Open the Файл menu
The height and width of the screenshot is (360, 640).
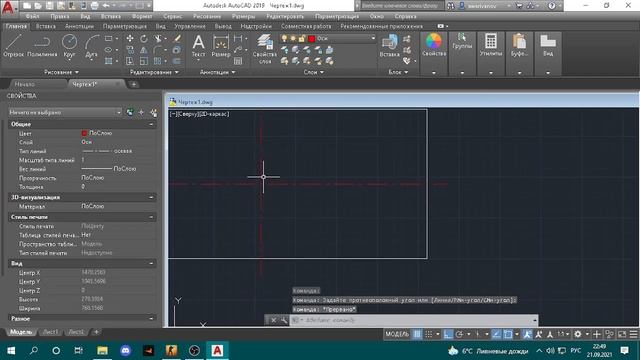(32, 16)
